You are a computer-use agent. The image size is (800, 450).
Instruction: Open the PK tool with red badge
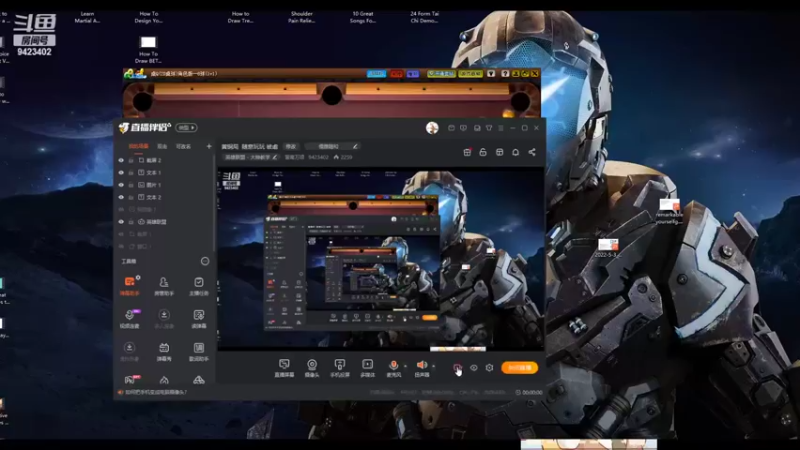(x=131, y=379)
